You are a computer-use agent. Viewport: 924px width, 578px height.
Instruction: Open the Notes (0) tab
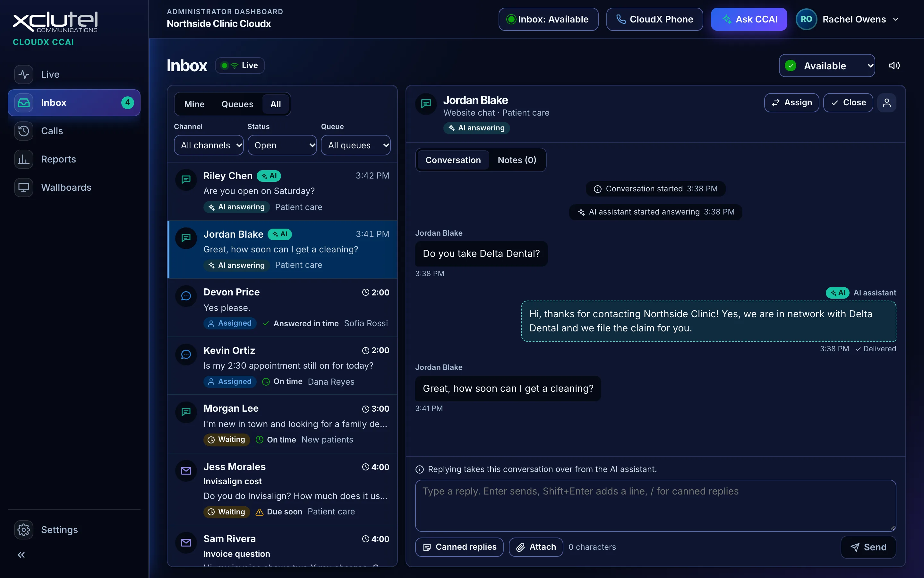click(517, 160)
